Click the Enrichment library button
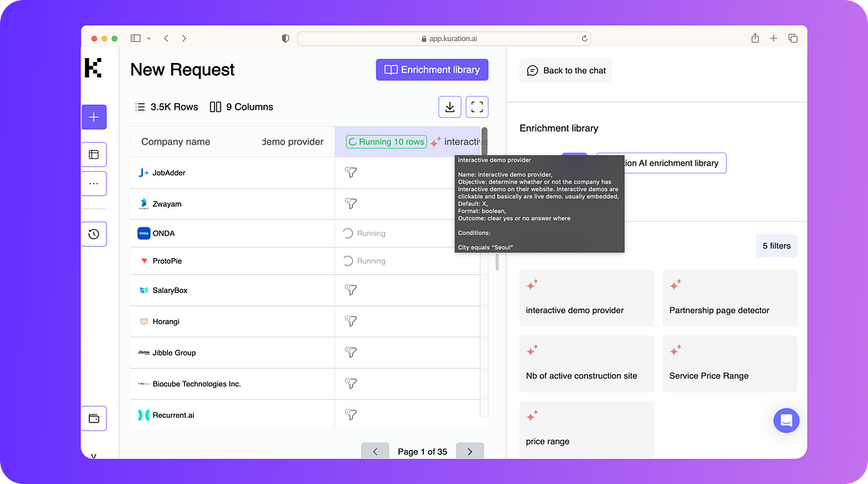 432,69
